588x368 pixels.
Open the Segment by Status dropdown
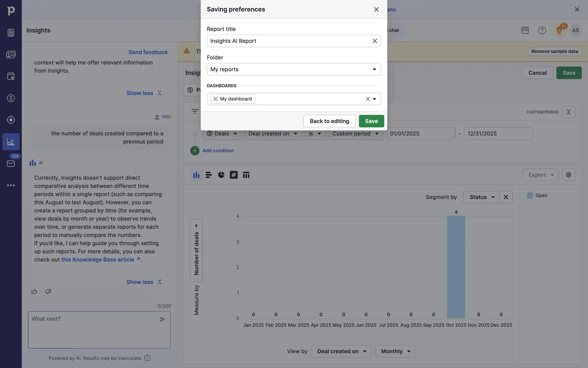[x=481, y=197]
